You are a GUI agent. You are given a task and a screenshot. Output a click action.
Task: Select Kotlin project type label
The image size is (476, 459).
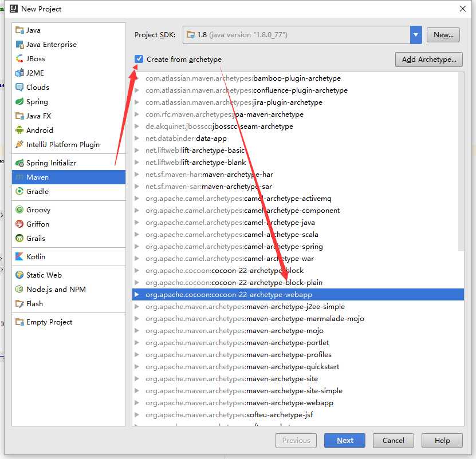36,256
